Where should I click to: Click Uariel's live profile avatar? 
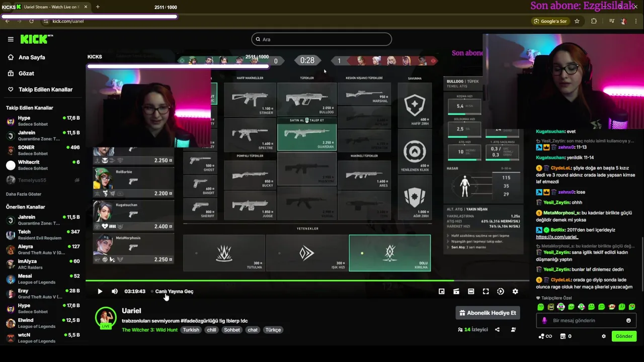coord(106,318)
